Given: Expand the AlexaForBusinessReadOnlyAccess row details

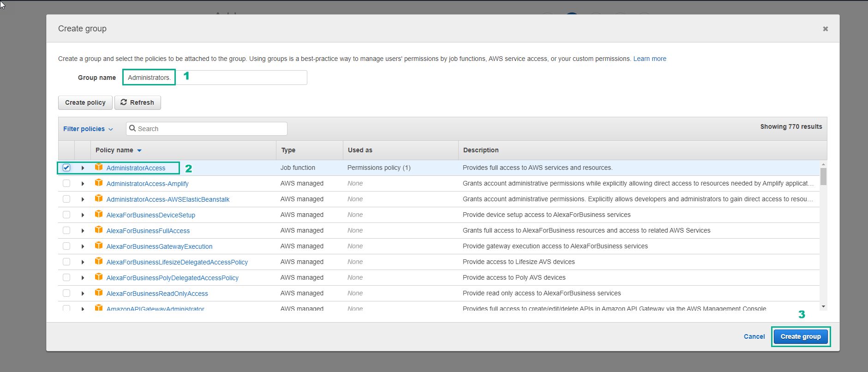Looking at the screenshot, I should (x=83, y=294).
